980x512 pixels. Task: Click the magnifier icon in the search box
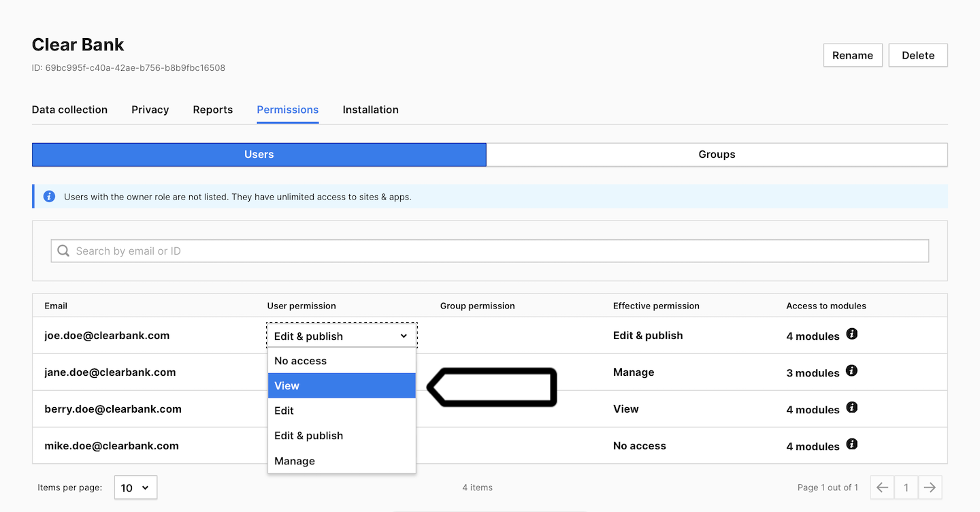pyautogui.click(x=63, y=251)
